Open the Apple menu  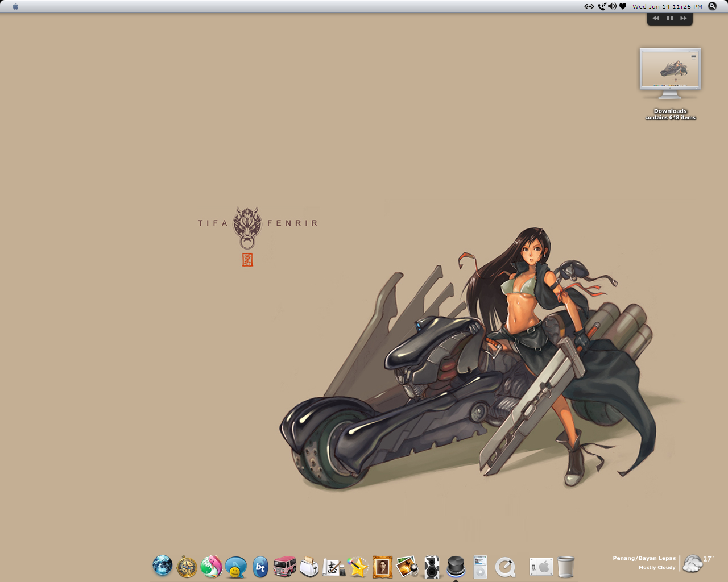15,6
